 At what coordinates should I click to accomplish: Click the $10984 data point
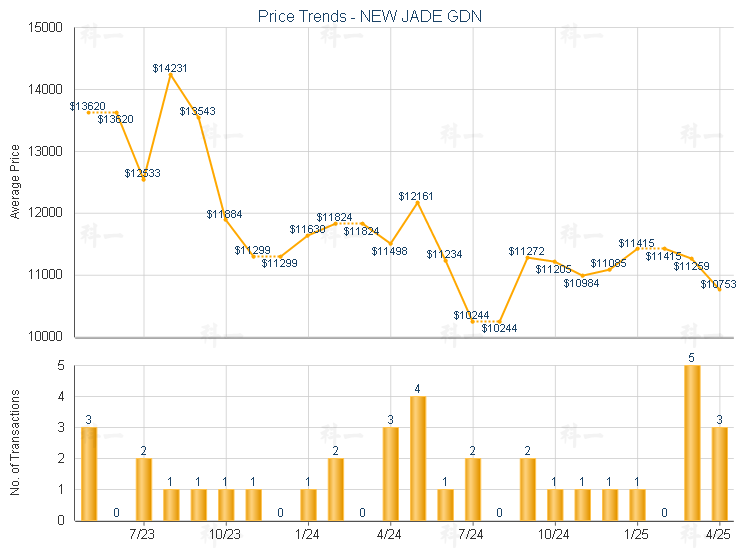582,276
